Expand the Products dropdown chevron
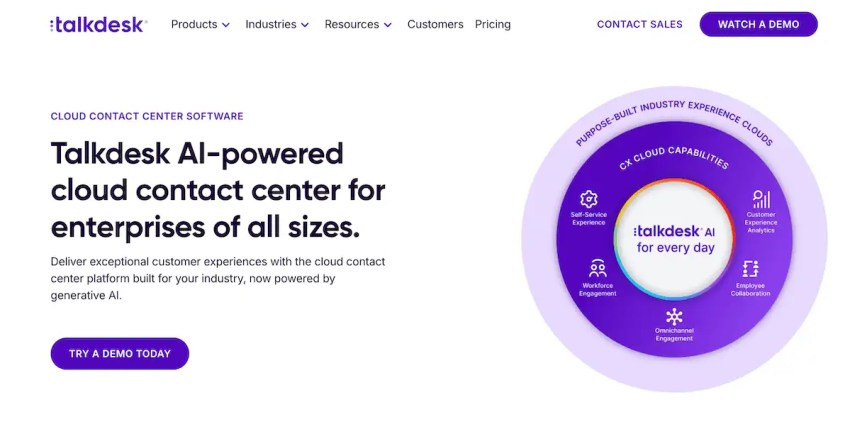Screen dimensions: 850x446 click(226, 25)
